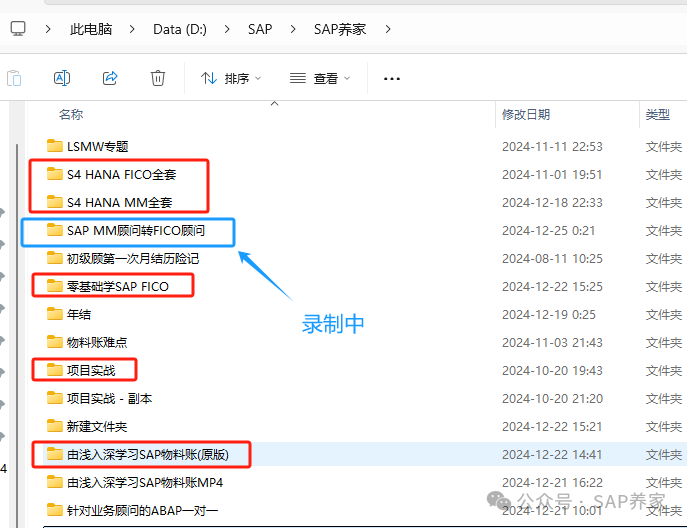The height and width of the screenshot is (528, 687).
Task: Click date 2024-12-25 0:21
Action: tap(549, 230)
